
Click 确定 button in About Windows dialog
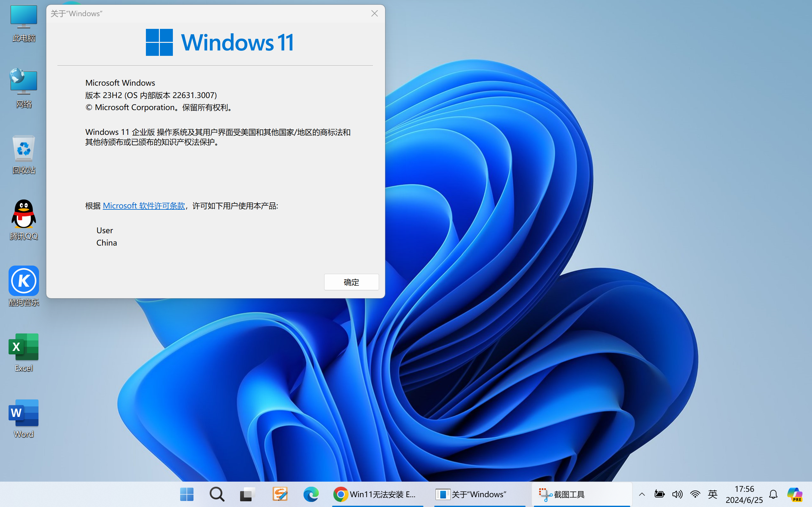[351, 282]
